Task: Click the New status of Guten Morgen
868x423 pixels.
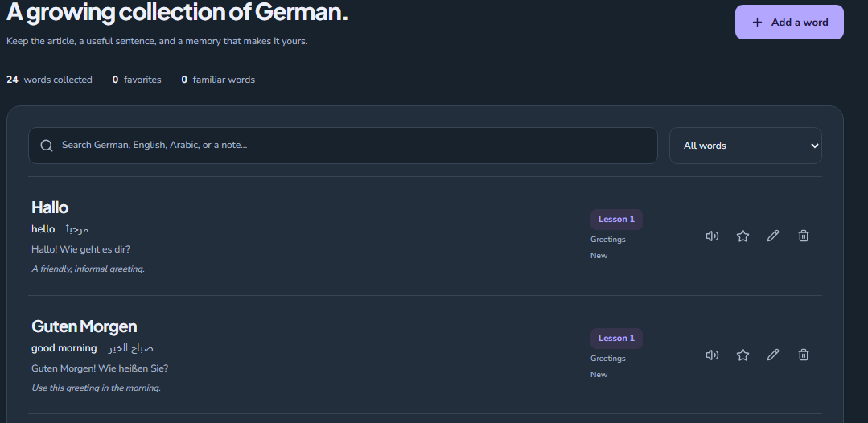Action: (x=599, y=375)
